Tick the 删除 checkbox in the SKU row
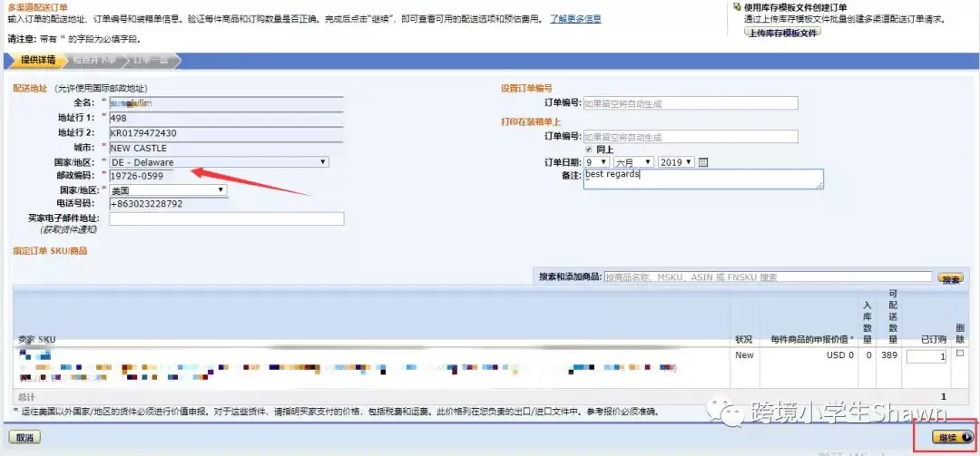This screenshot has height=456, width=980. tap(960, 354)
